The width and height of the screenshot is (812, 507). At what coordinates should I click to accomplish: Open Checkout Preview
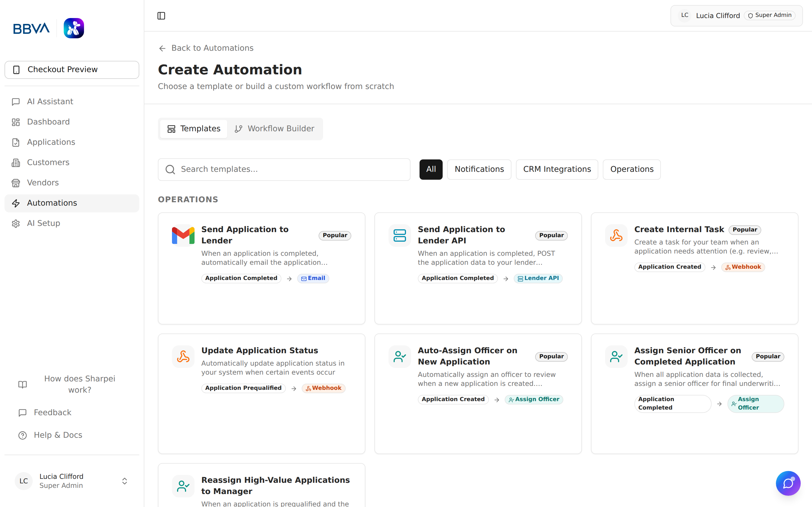tap(71, 69)
